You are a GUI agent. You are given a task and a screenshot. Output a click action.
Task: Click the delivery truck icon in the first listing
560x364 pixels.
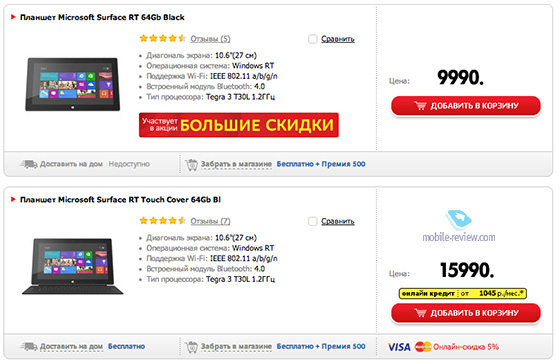pyautogui.click(x=29, y=164)
